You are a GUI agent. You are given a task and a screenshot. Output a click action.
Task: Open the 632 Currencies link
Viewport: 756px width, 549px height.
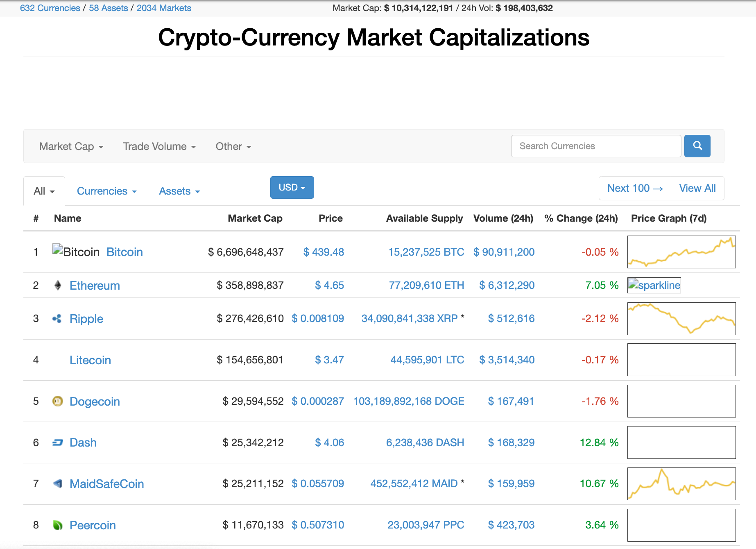pos(50,8)
